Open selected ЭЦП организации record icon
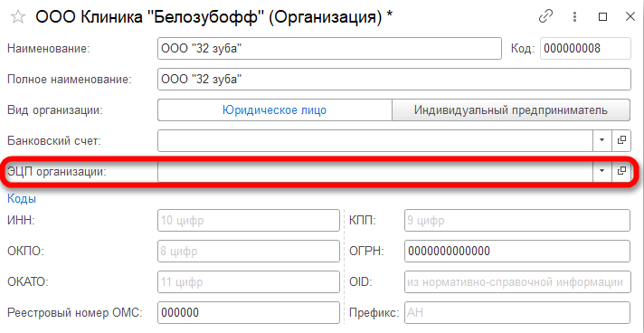This screenshot has width=644, height=333. 621,171
